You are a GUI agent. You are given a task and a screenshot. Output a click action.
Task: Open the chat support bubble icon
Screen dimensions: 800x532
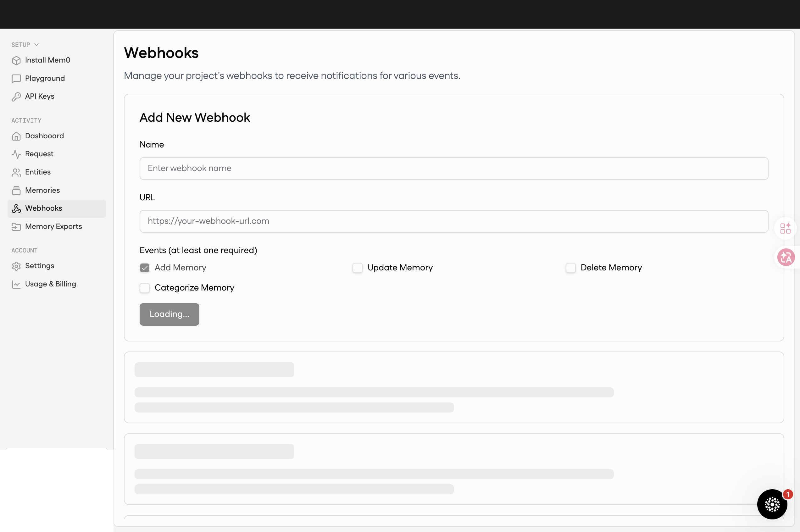coord(772,504)
